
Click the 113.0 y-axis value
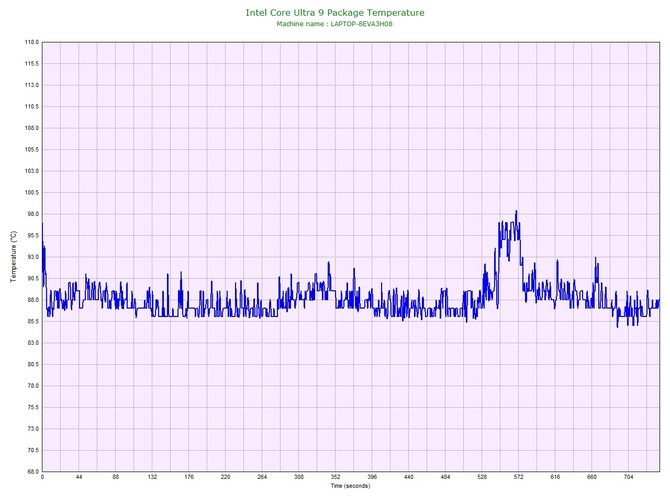[x=32, y=85]
